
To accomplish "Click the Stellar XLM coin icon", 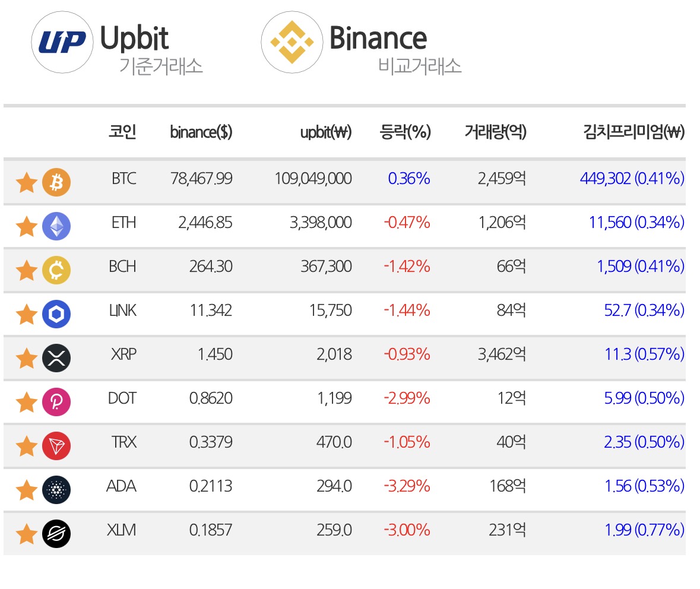I will click(56, 534).
